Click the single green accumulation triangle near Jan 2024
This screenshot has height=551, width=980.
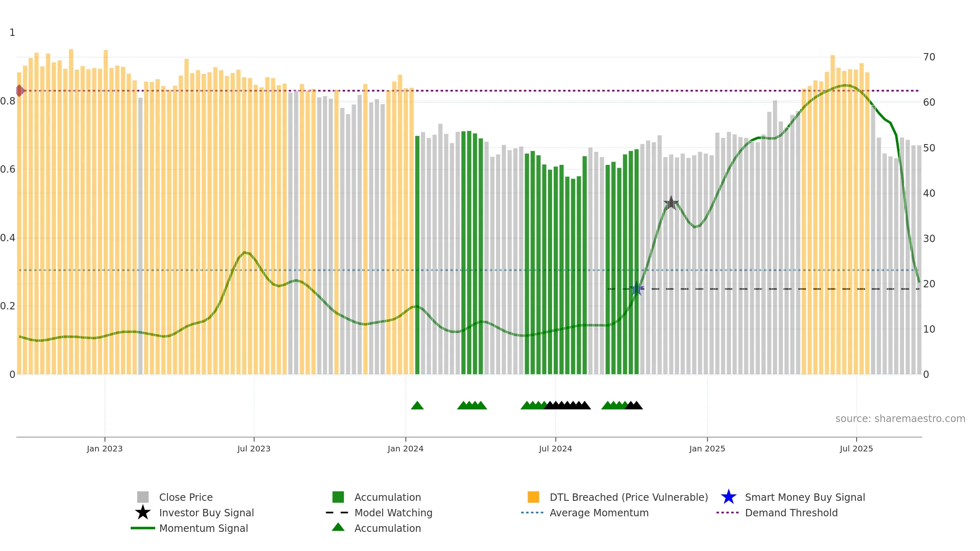417,405
